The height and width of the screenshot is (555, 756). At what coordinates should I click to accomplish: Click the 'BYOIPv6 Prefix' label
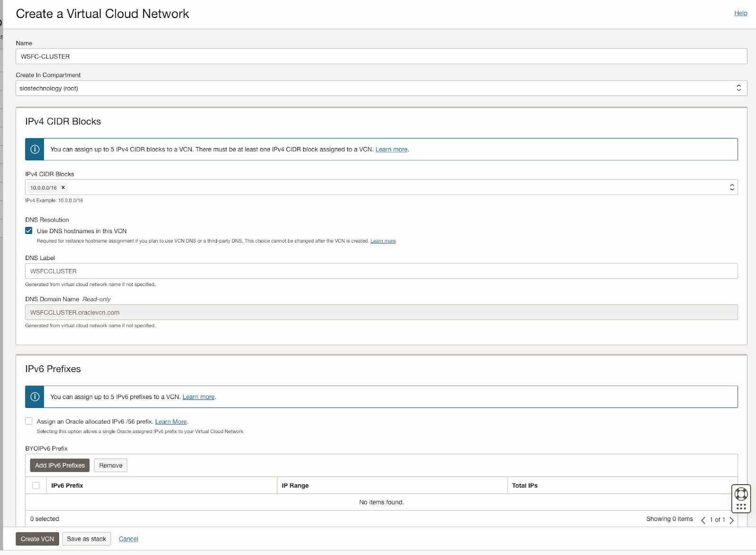point(46,448)
